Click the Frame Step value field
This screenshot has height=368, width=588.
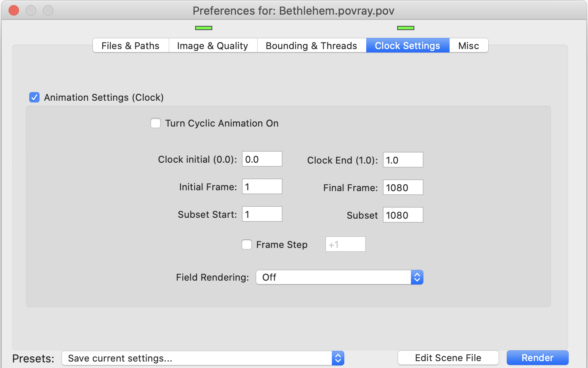tap(345, 244)
